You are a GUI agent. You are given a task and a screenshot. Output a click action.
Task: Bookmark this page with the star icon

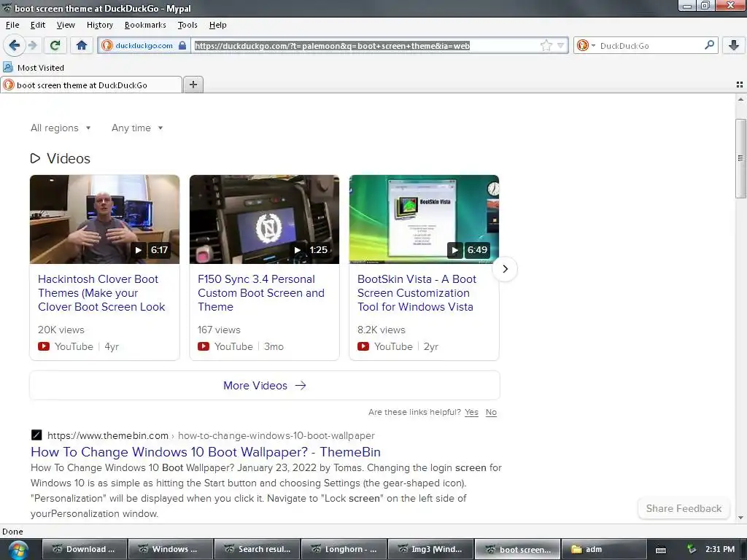(546, 45)
